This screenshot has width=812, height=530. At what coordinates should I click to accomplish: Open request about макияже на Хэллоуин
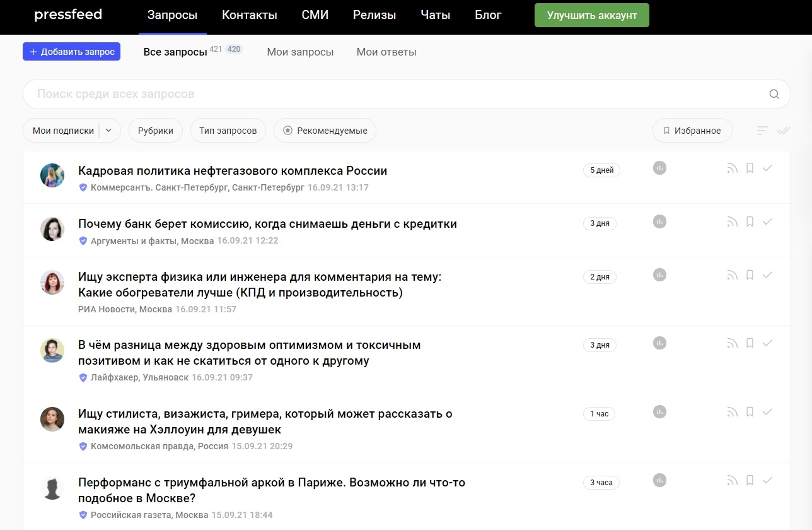(265, 421)
